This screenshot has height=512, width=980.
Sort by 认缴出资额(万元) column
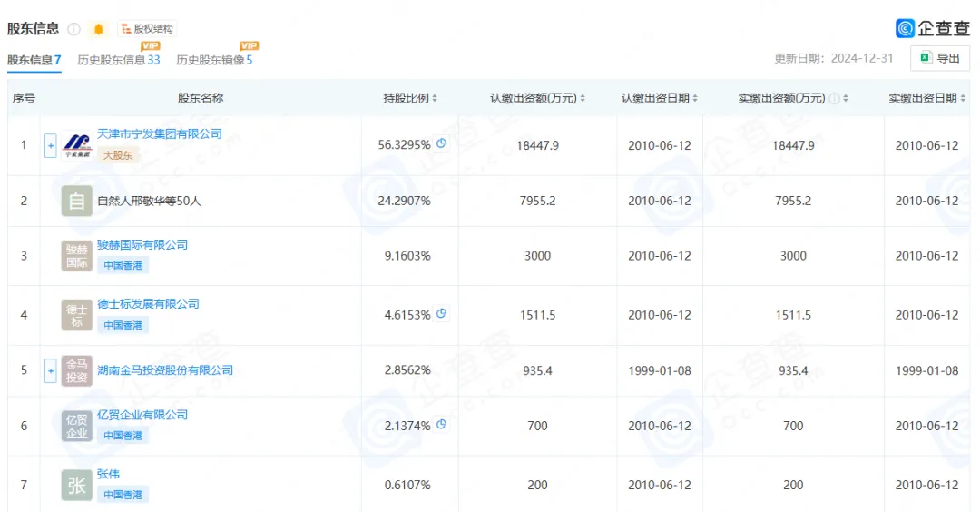click(537, 98)
